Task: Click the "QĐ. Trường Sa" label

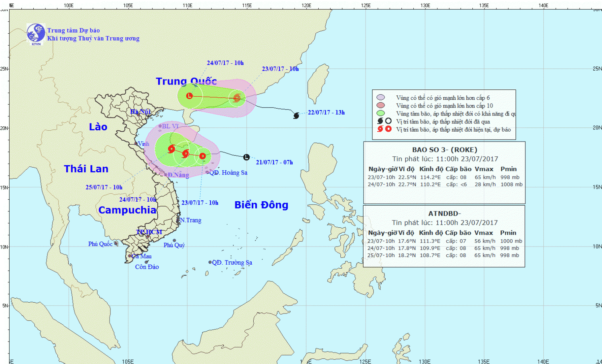Action: [x=232, y=263]
